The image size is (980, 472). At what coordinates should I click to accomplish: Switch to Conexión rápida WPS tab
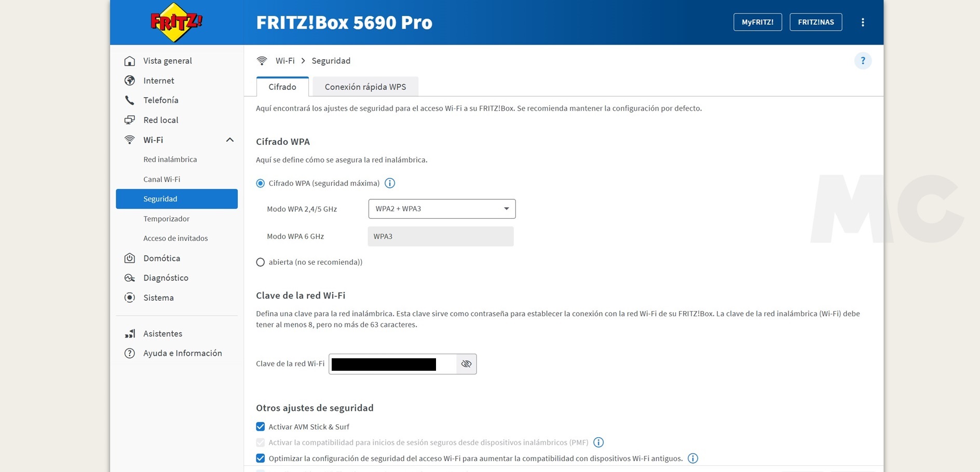[x=365, y=87]
